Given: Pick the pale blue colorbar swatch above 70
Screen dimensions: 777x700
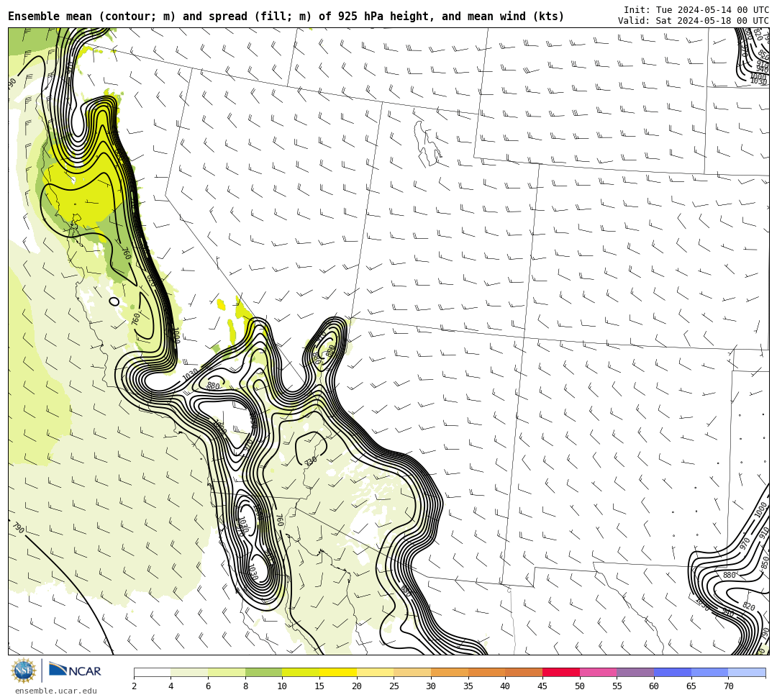Looking at the screenshot, I should pyautogui.click(x=747, y=673).
